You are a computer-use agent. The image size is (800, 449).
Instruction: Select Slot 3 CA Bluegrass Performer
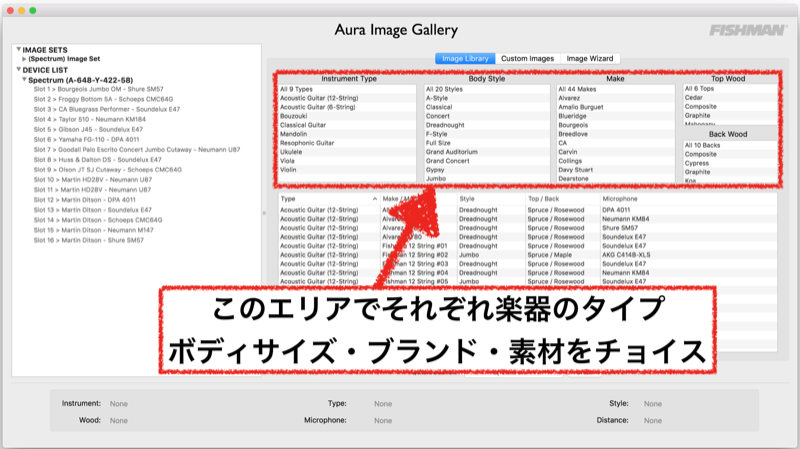point(107,109)
